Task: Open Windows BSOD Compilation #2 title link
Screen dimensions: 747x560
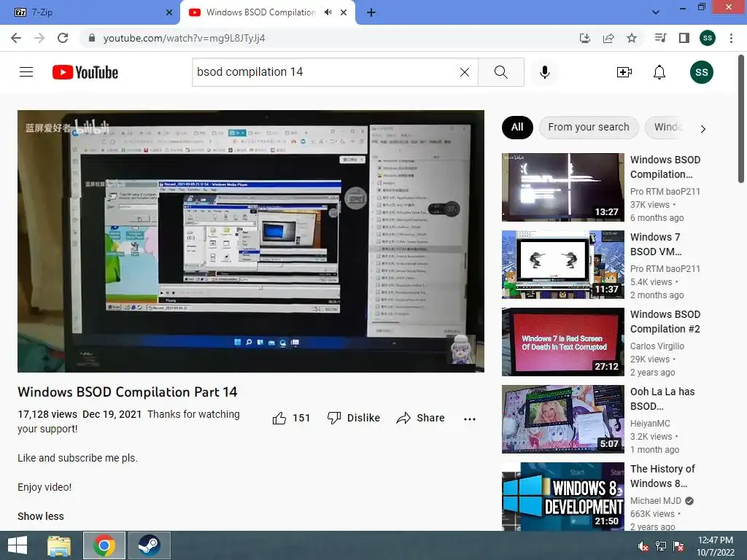Action: pyautogui.click(x=665, y=322)
